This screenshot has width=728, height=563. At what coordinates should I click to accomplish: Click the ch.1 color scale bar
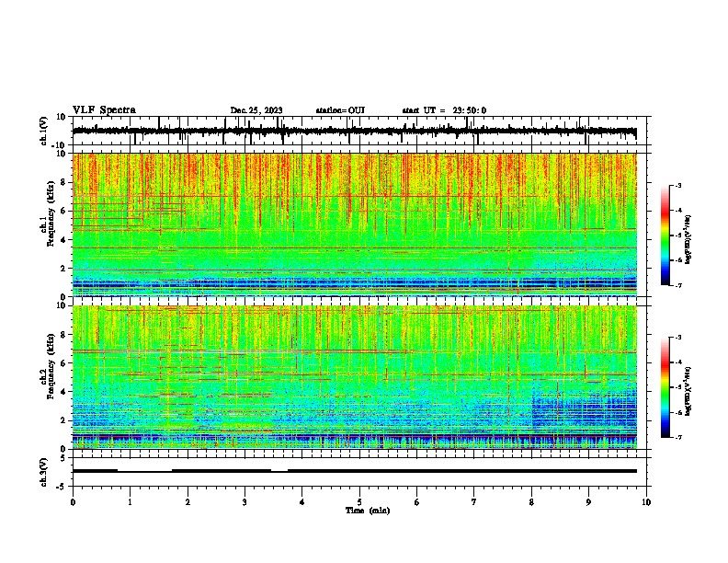665,236
